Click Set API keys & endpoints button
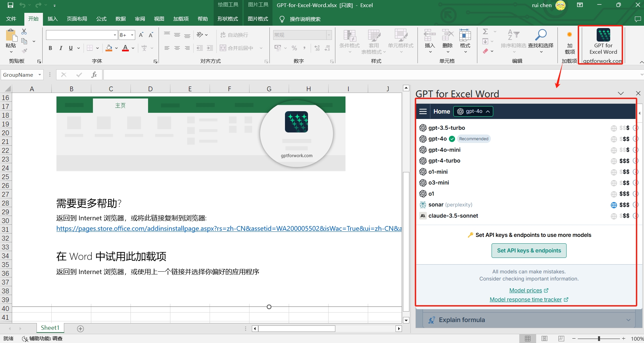644x343 pixels. tap(529, 250)
